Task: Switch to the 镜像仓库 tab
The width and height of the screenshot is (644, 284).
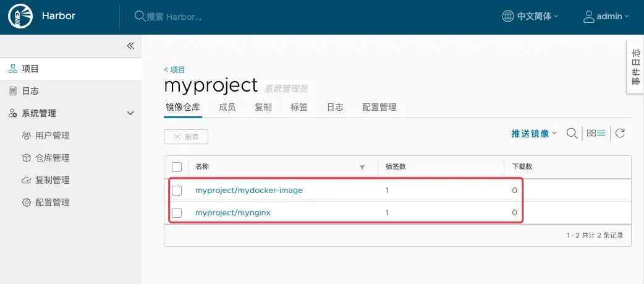Action: (183, 107)
